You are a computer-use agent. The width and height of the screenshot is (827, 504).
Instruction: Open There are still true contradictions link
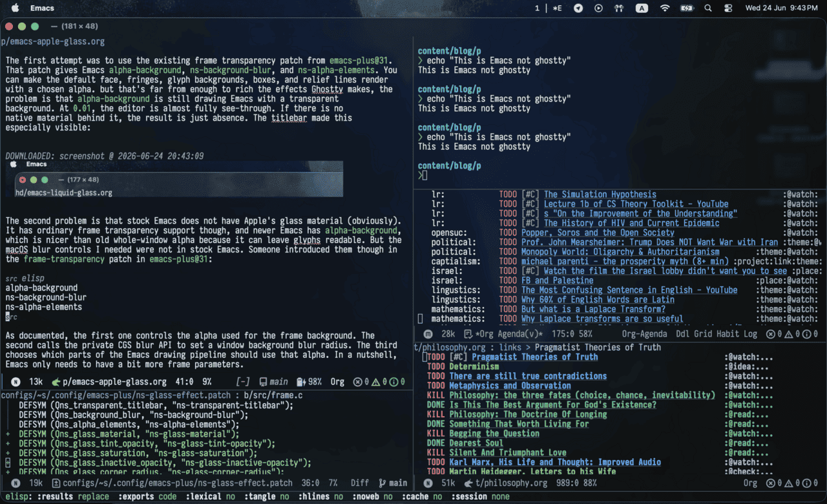point(528,376)
